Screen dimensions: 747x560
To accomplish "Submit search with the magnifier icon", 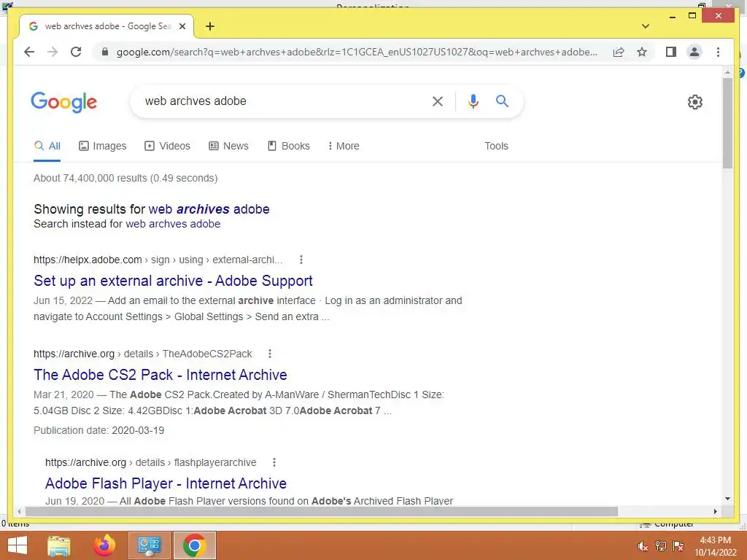I will point(502,101).
